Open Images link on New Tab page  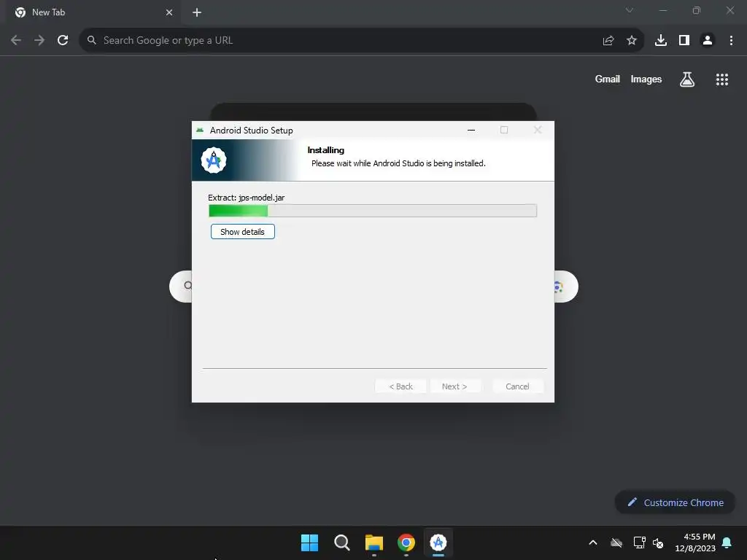tap(646, 79)
